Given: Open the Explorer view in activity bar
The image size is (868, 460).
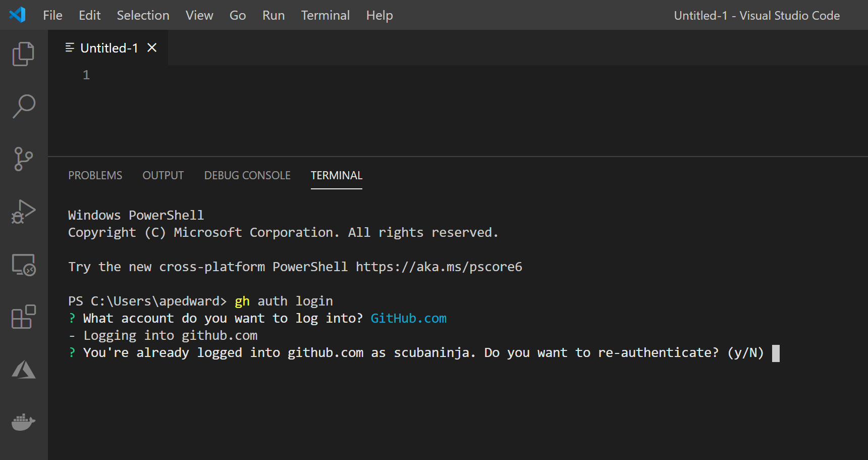Looking at the screenshot, I should click(23, 54).
